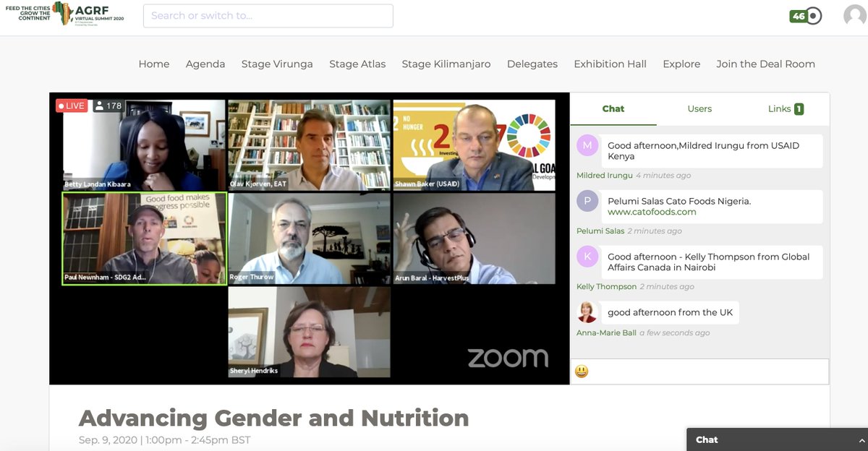Image resolution: width=868 pixels, height=451 pixels.
Task: Click Join the Deal Room link
Action: click(766, 64)
